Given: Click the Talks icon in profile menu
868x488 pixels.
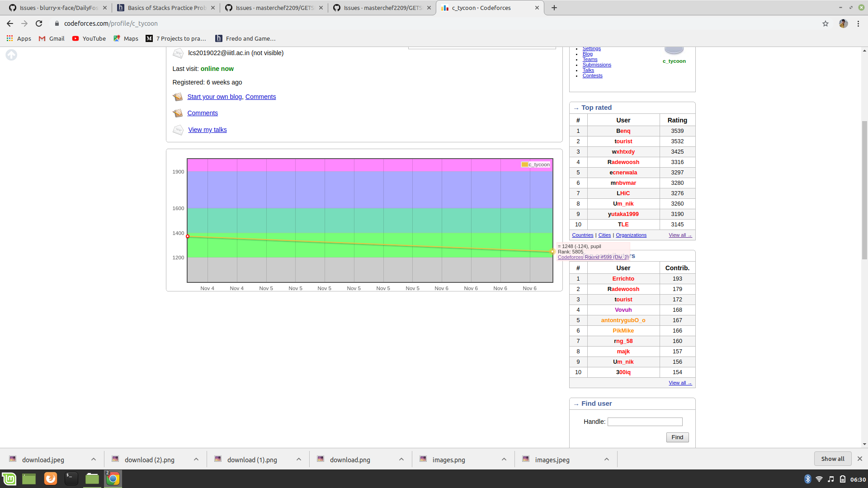Looking at the screenshot, I should [589, 70].
